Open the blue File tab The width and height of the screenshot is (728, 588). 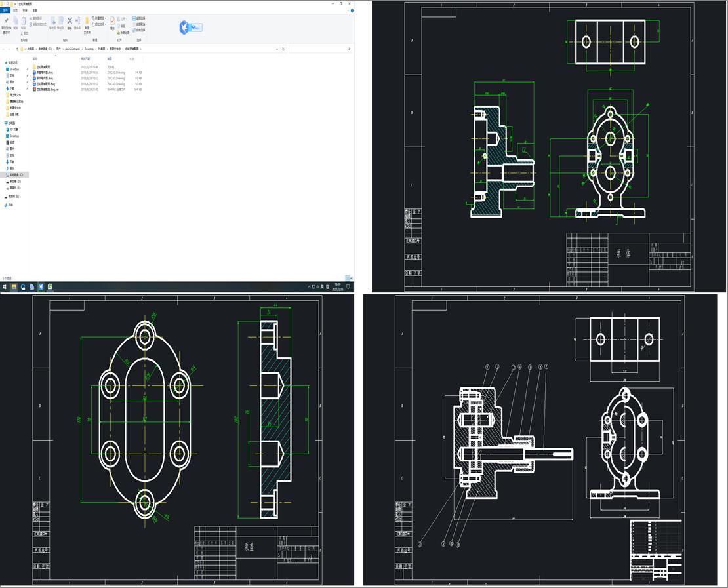[x=5, y=10]
